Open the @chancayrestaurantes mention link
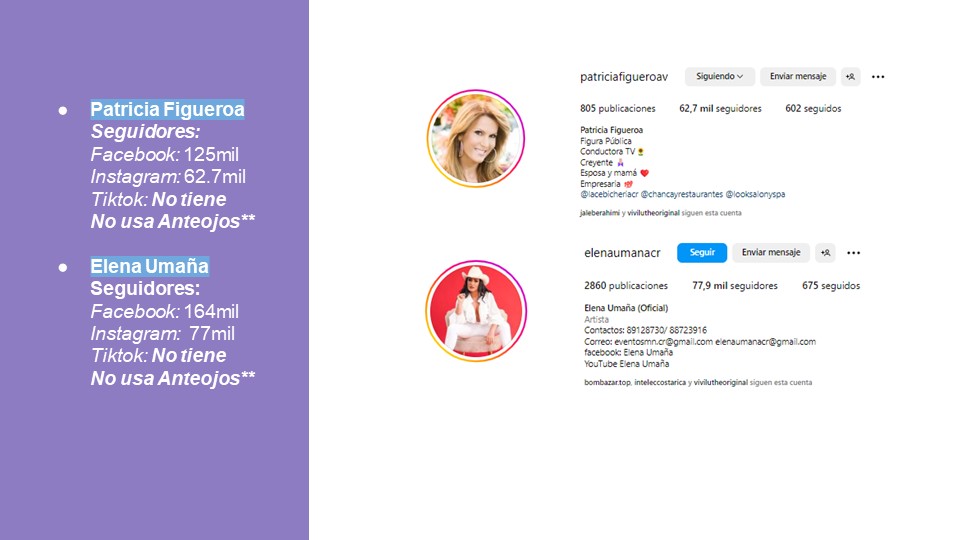Viewport: 960px width, 540px height. pyautogui.click(x=681, y=194)
